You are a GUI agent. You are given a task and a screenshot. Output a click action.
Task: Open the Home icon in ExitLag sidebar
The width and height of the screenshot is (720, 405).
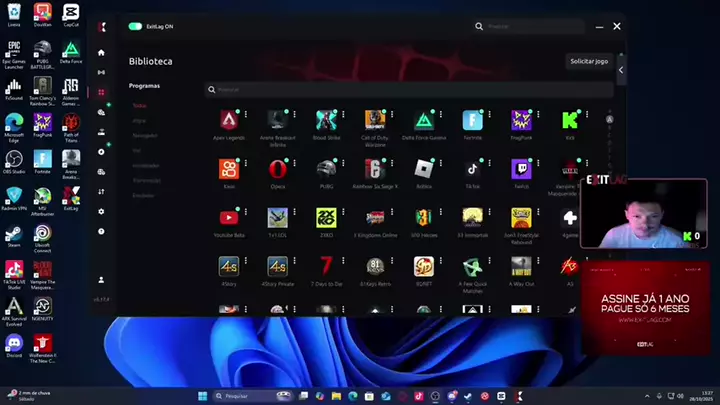click(x=101, y=53)
